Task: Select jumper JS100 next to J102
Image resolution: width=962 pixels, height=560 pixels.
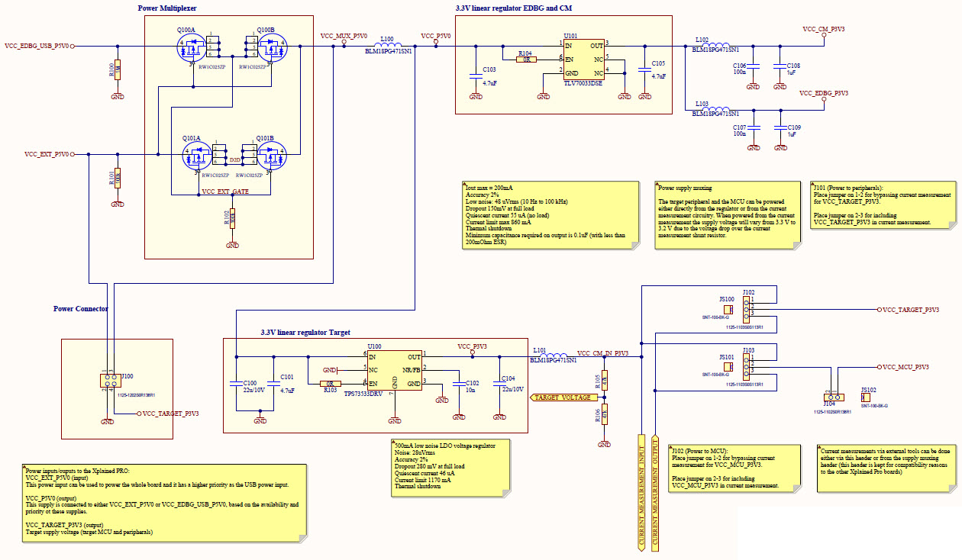Action: click(728, 310)
